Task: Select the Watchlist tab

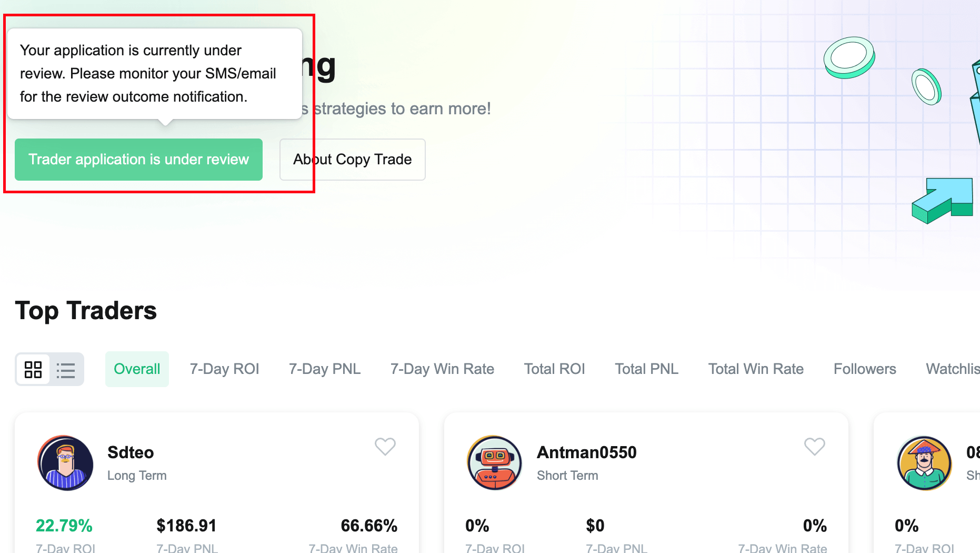Action: (953, 369)
